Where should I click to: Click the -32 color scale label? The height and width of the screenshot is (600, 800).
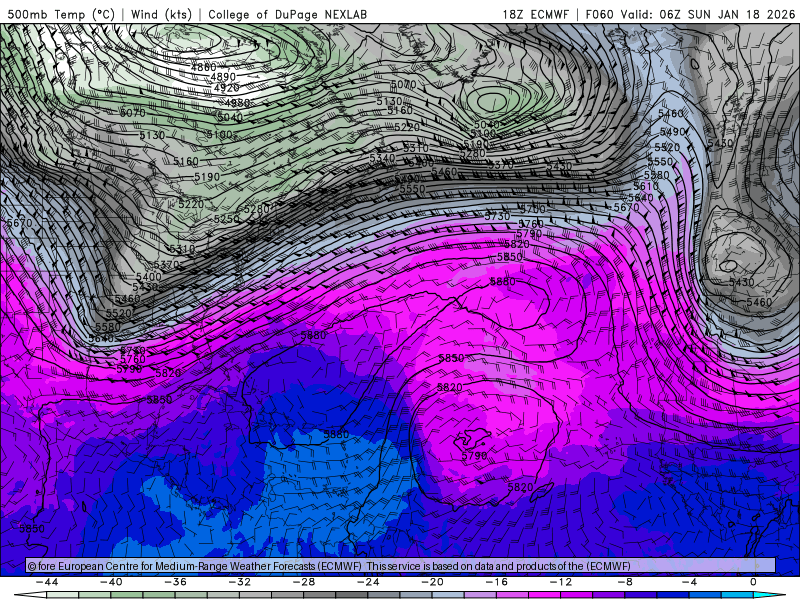[x=240, y=582]
